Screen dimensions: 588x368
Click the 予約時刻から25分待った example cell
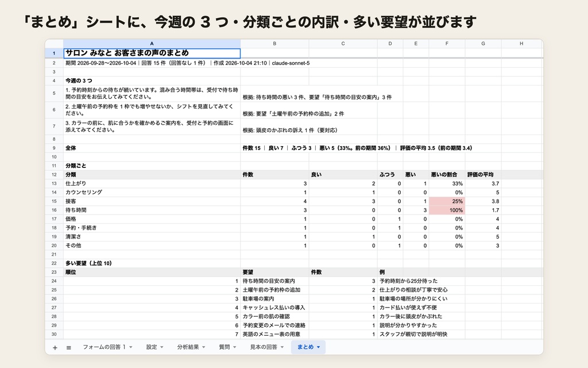(x=408, y=281)
